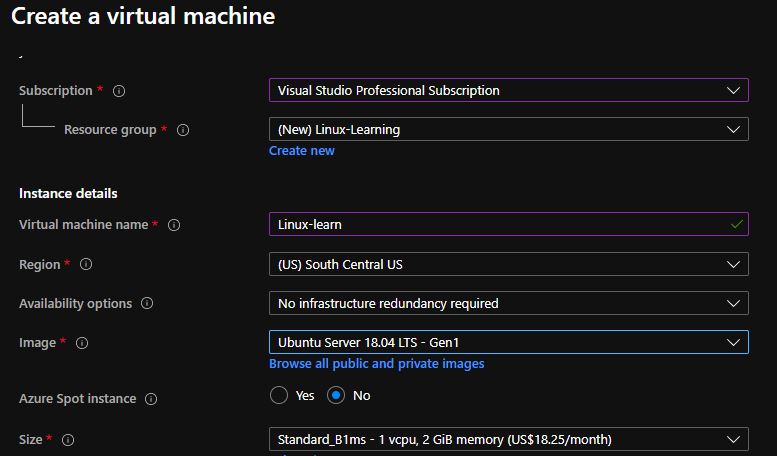
Task: Click the green checkmark in name field
Action: click(x=736, y=225)
